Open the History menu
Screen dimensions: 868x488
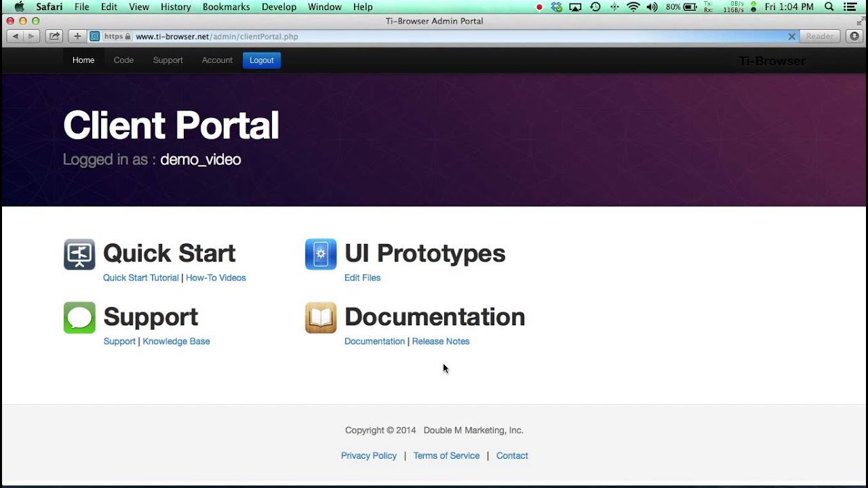(x=176, y=7)
